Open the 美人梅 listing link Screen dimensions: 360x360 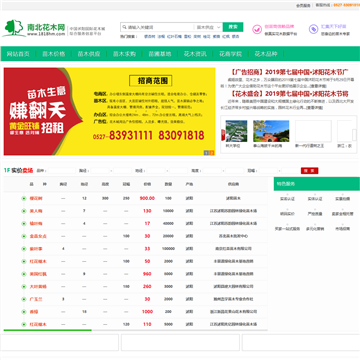[x=36, y=211]
